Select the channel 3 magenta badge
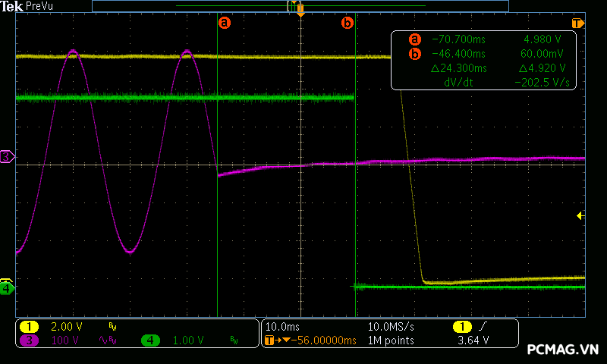 (29, 340)
